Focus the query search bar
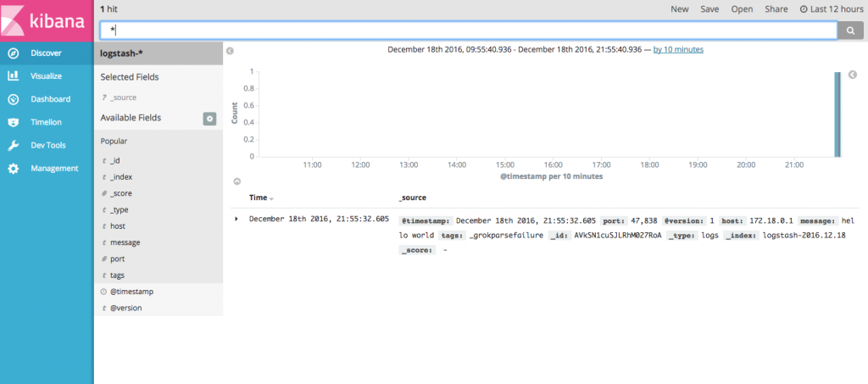 tap(468, 31)
